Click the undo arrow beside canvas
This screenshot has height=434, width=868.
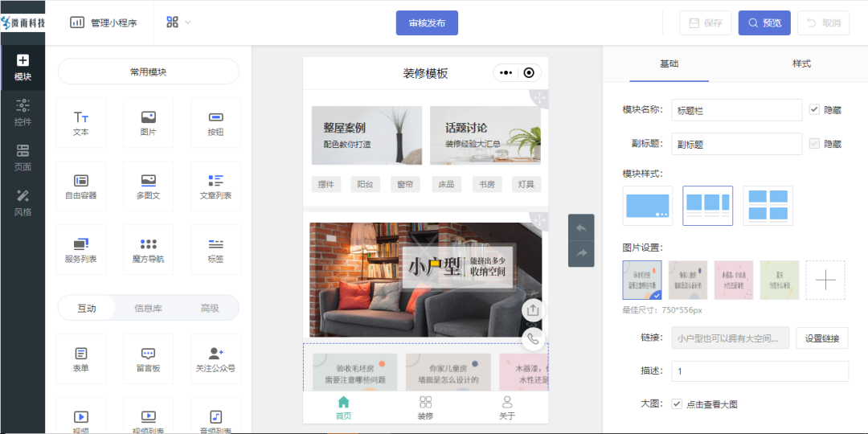tap(581, 228)
